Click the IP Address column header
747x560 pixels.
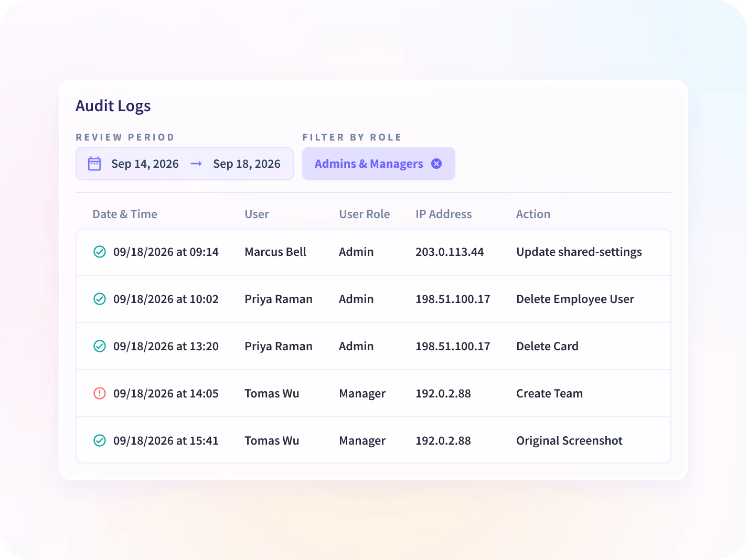tap(444, 214)
